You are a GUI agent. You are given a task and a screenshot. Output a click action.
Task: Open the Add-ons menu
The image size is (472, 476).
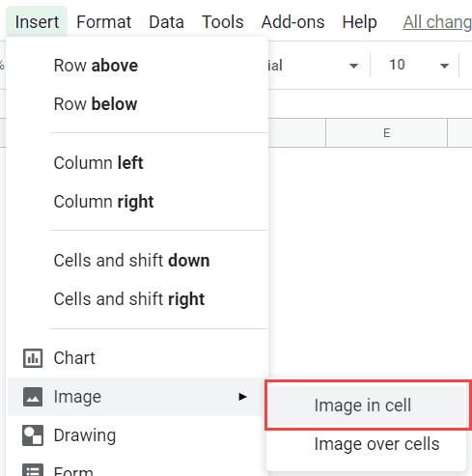(292, 22)
